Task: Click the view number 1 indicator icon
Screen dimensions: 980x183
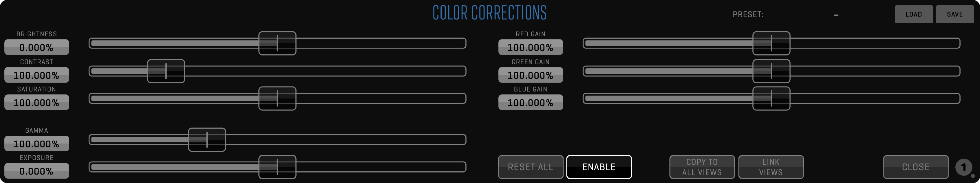Action: tap(963, 167)
